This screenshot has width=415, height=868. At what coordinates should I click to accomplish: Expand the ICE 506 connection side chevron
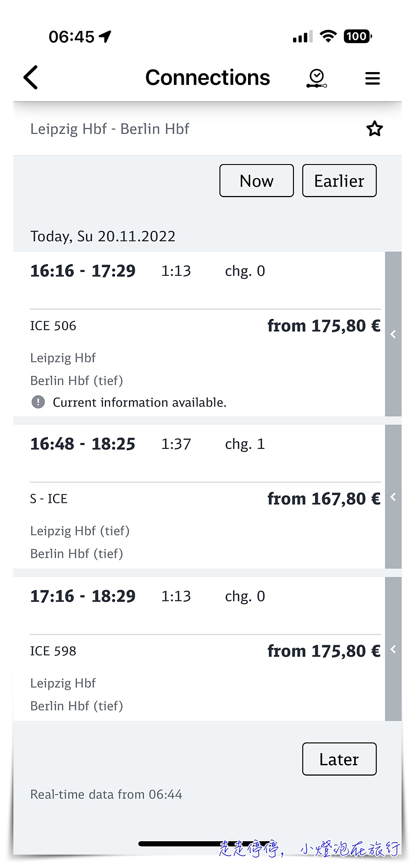click(x=393, y=334)
